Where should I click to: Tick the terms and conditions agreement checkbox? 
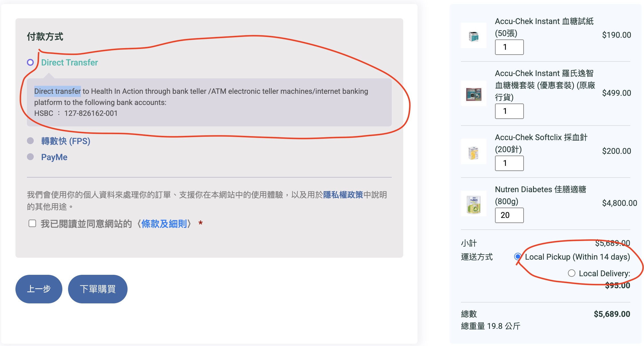pos(32,223)
